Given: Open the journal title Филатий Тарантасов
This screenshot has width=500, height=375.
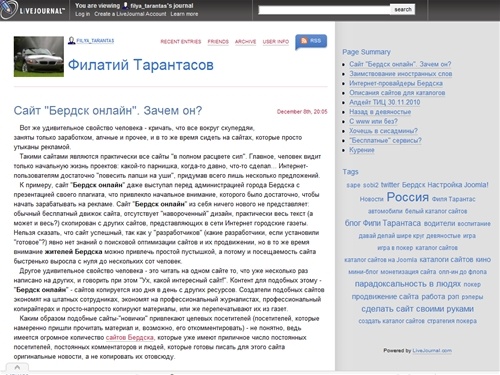Looking at the screenshot, I should (141, 65).
